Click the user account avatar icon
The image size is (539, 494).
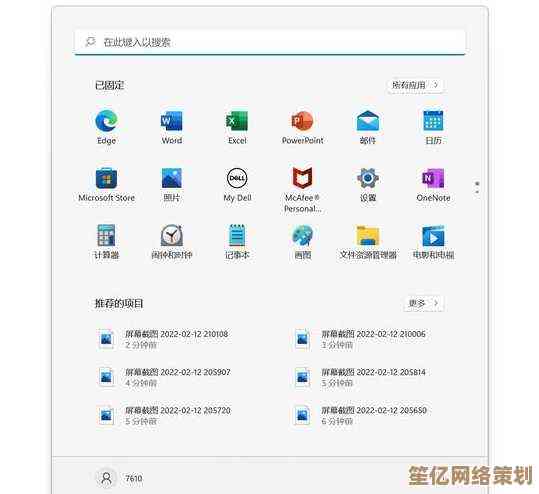point(107,478)
